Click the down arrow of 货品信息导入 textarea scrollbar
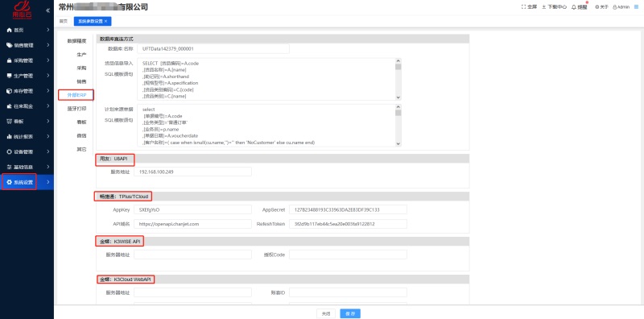 click(398, 97)
